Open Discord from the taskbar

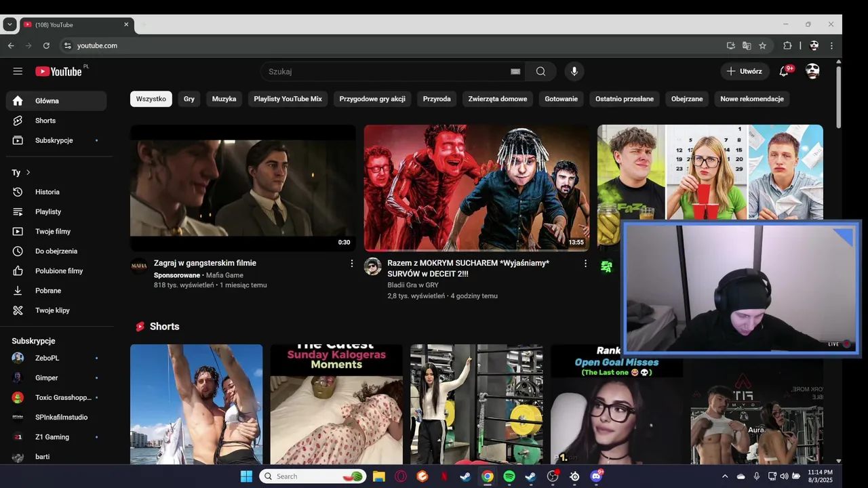pos(596,476)
